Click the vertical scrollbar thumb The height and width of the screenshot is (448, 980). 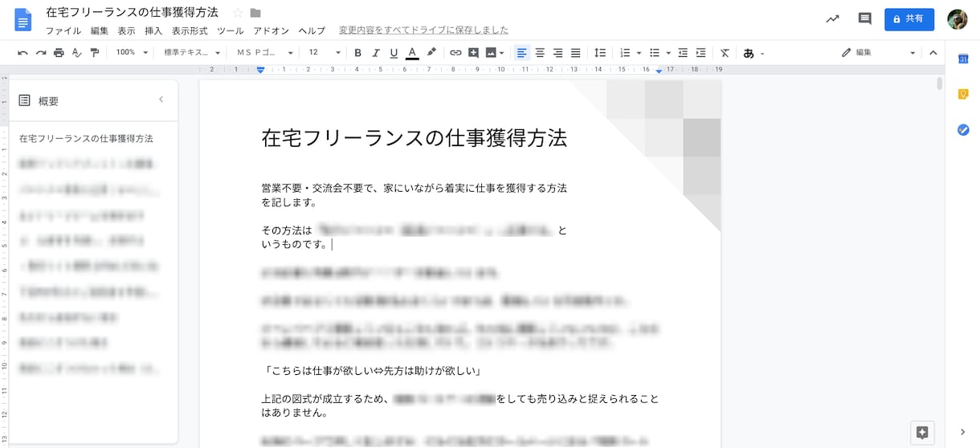[940, 83]
